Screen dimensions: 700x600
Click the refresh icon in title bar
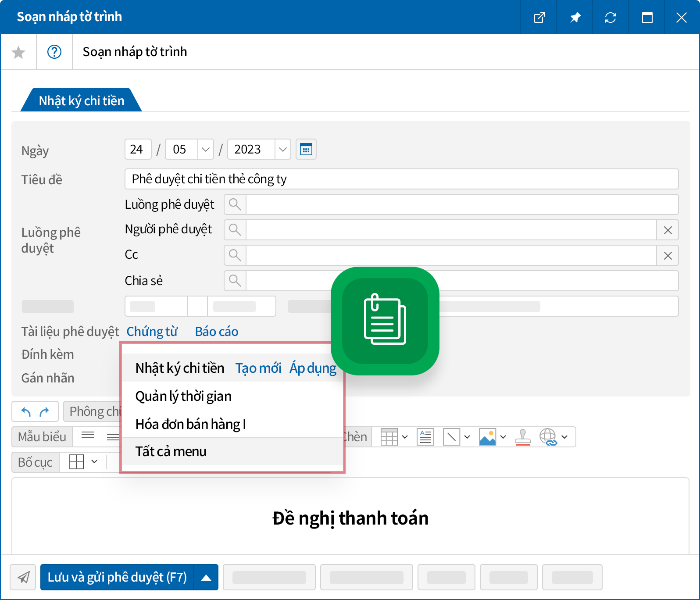pyautogui.click(x=611, y=18)
